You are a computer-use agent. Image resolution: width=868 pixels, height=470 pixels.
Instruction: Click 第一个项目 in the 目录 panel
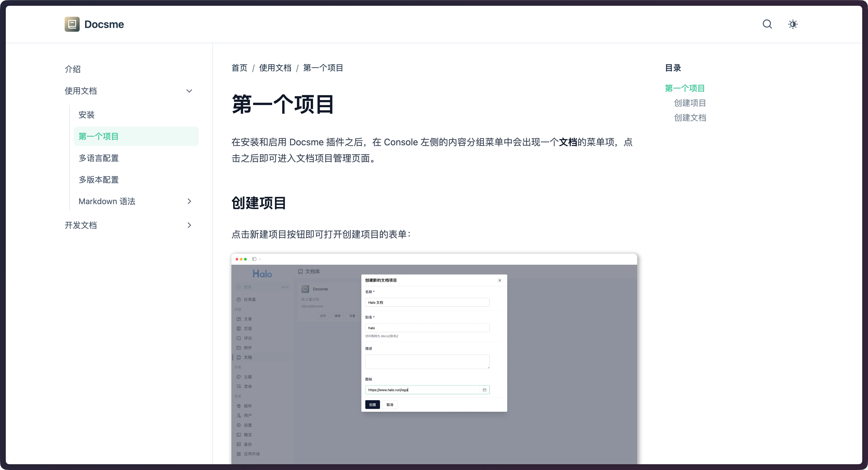coord(684,88)
